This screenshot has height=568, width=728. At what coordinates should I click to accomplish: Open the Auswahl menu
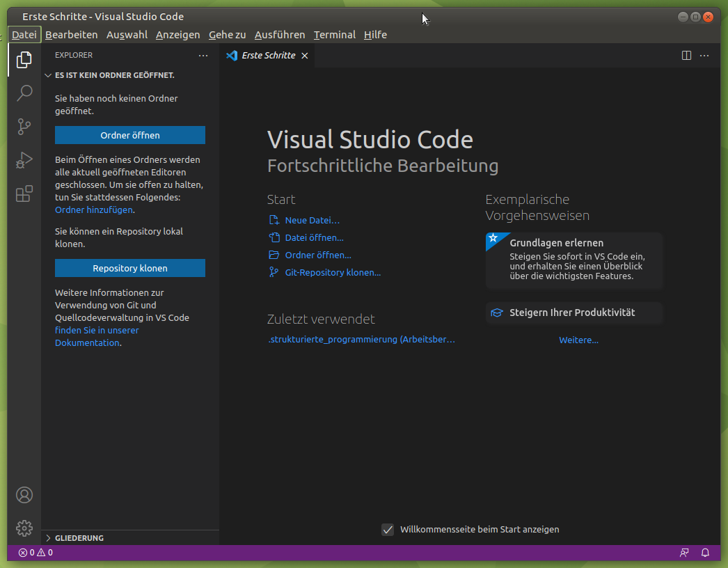coord(127,35)
